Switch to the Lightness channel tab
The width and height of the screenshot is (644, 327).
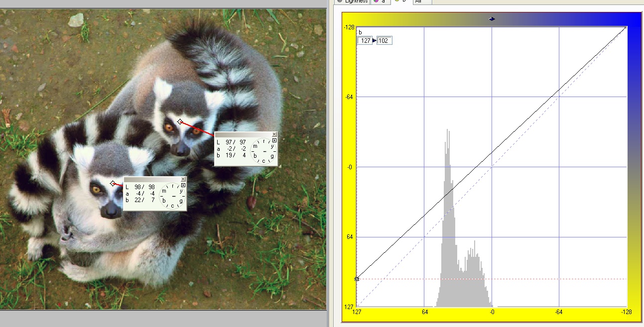tap(352, 1)
